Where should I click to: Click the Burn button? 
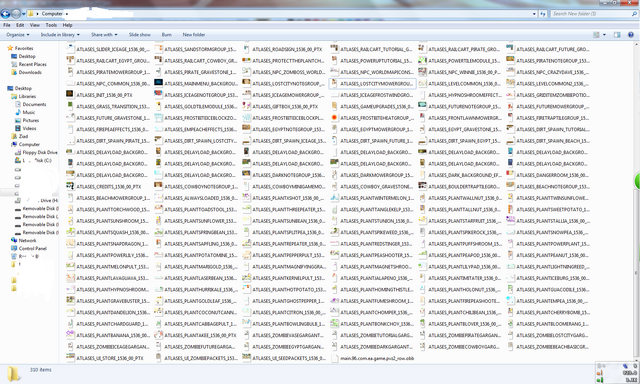167,35
